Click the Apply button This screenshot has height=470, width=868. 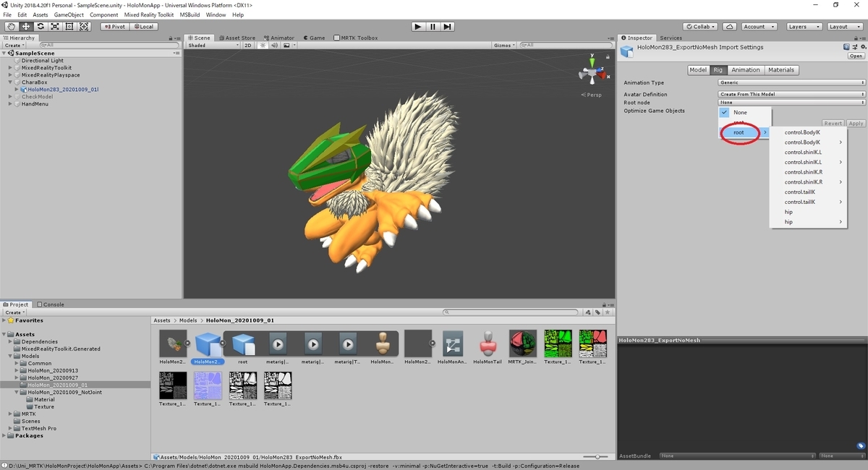click(x=856, y=124)
